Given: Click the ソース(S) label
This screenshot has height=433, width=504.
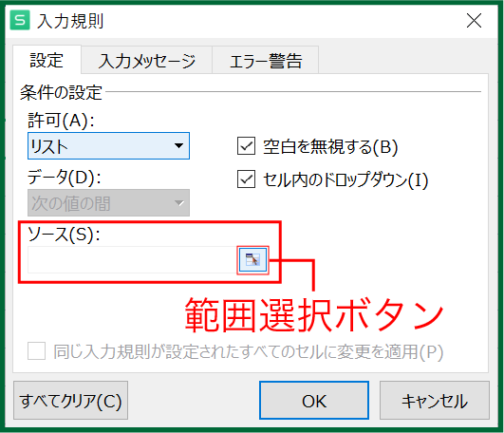Looking at the screenshot, I should click(x=64, y=234).
